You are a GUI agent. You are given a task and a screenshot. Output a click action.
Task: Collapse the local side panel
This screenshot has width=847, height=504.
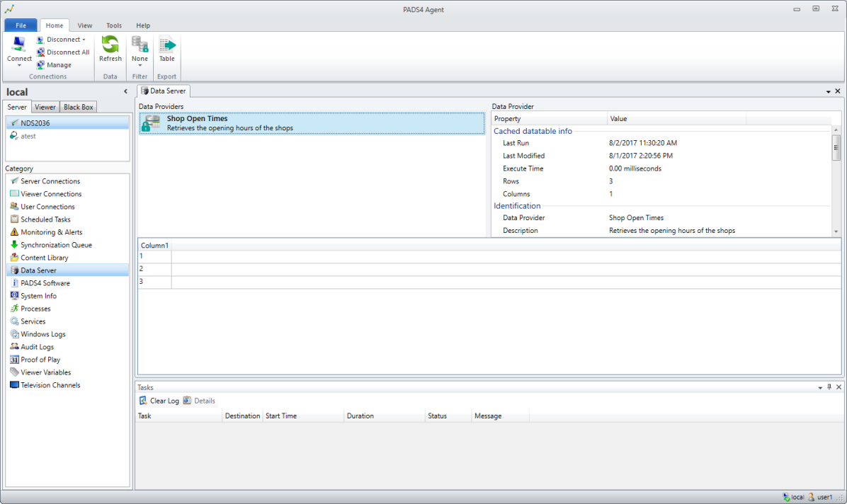point(125,92)
